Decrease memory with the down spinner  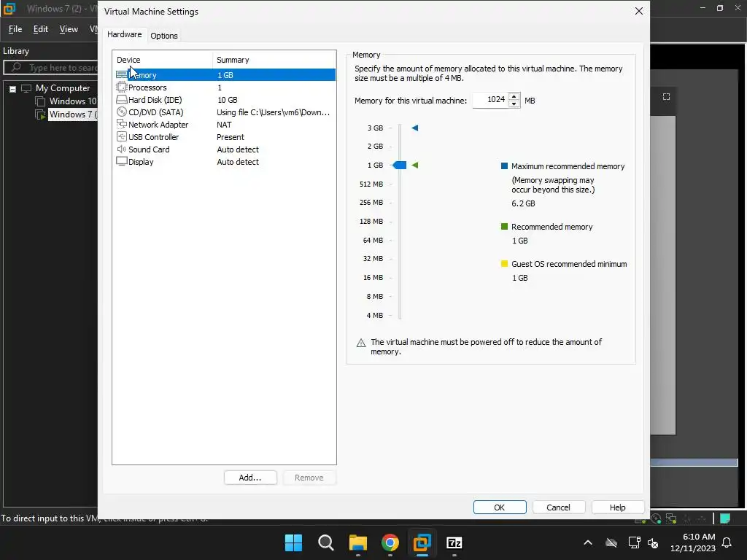514,104
